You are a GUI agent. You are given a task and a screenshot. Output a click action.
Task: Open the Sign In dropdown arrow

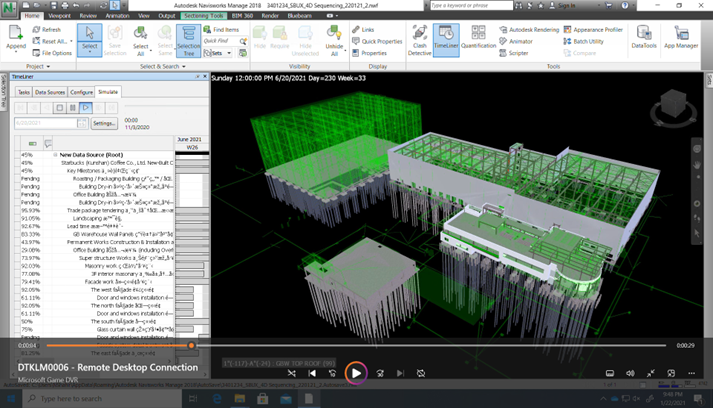pyautogui.click(x=598, y=5)
